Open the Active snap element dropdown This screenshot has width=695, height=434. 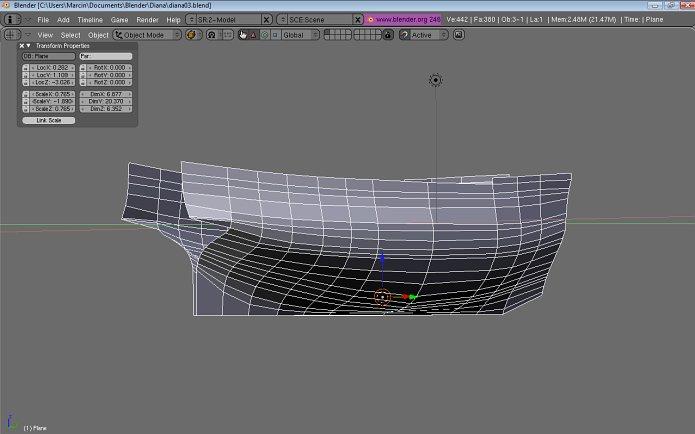click(x=424, y=35)
